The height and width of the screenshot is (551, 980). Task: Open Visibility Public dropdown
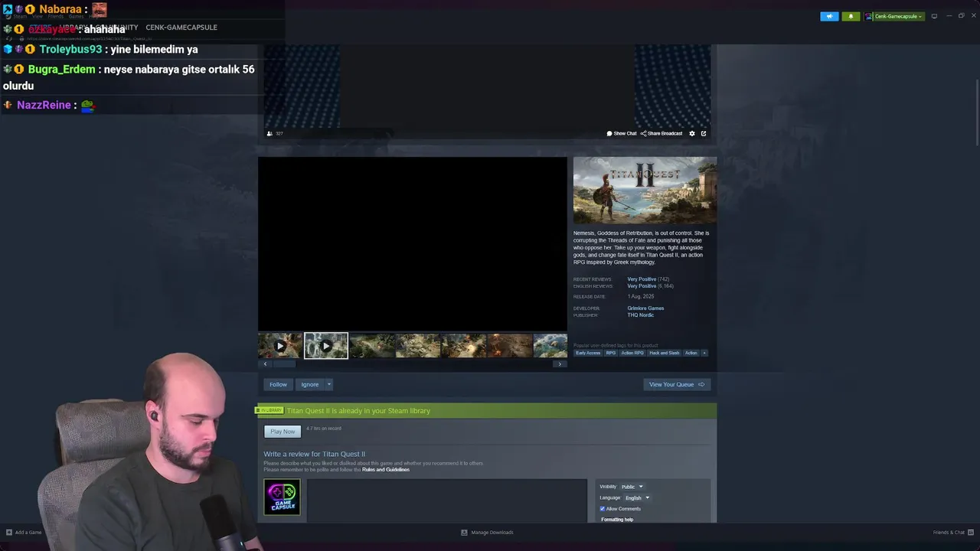point(632,487)
